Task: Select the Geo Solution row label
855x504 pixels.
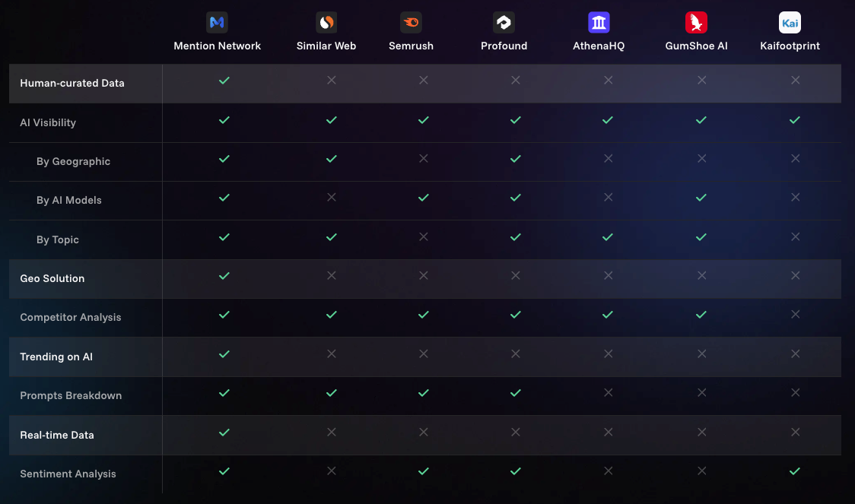Action: tap(52, 278)
